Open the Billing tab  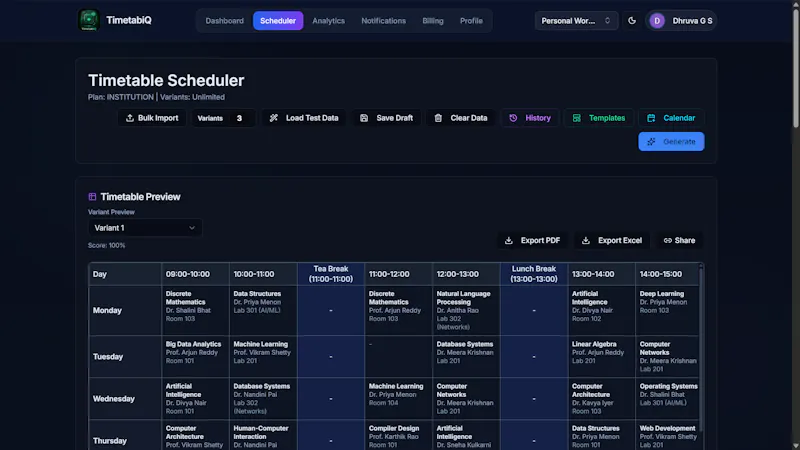pyautogui.click(x=433, y=21)
